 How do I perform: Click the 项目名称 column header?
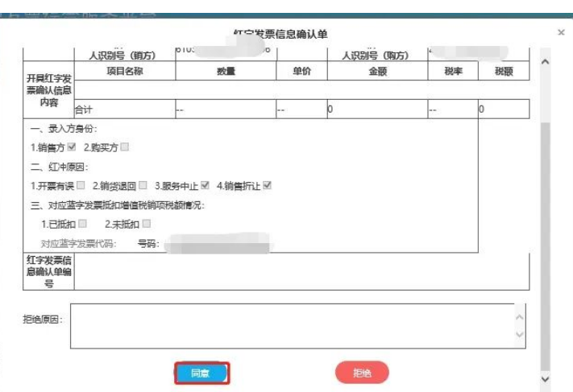click(124, 72)
